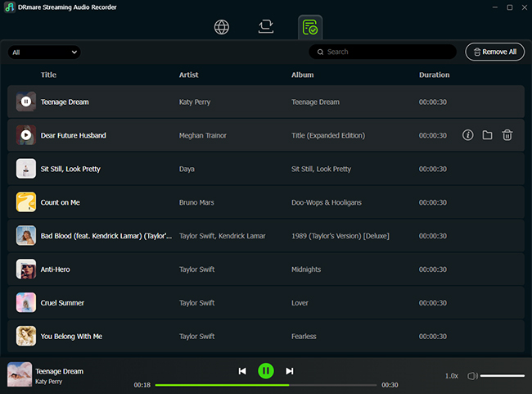This screenshot has width=532, height=394.
Task: Click the search magnifier icon
Action: point(320,52)
